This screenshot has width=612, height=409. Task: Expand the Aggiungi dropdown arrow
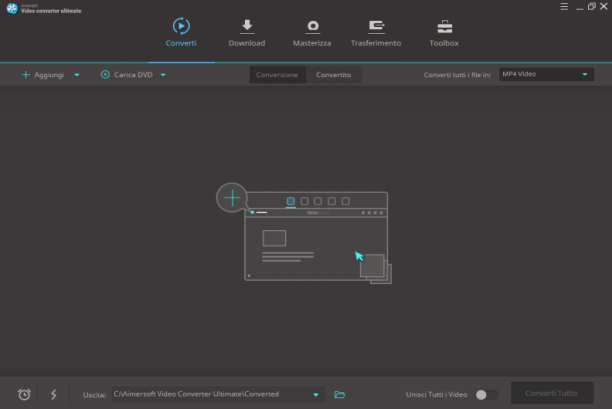(77, 75)
